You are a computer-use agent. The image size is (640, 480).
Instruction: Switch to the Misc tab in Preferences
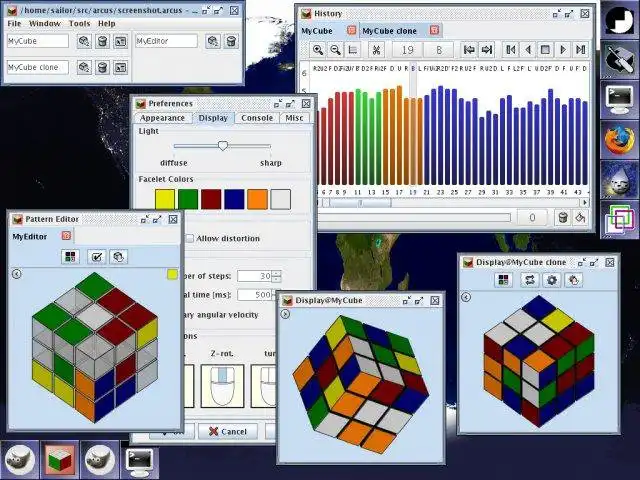tap(294, 118)
